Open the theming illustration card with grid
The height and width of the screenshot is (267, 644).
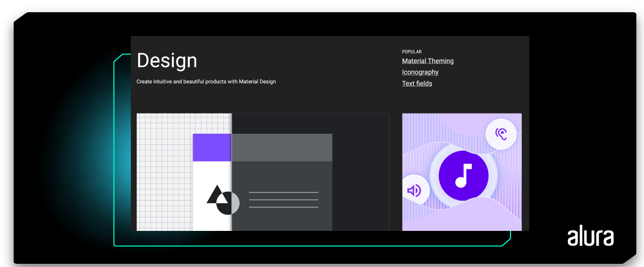tap(263, 172)
